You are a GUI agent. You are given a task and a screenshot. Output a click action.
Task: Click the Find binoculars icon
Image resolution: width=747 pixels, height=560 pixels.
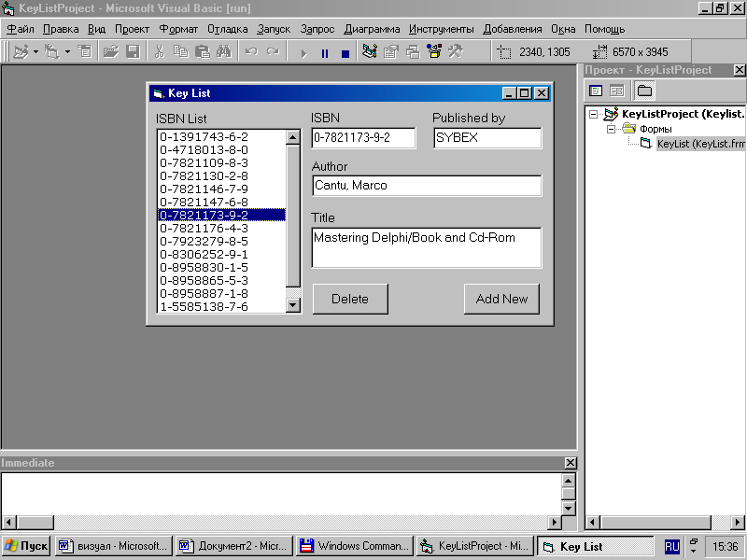click(x=223, y=51)
